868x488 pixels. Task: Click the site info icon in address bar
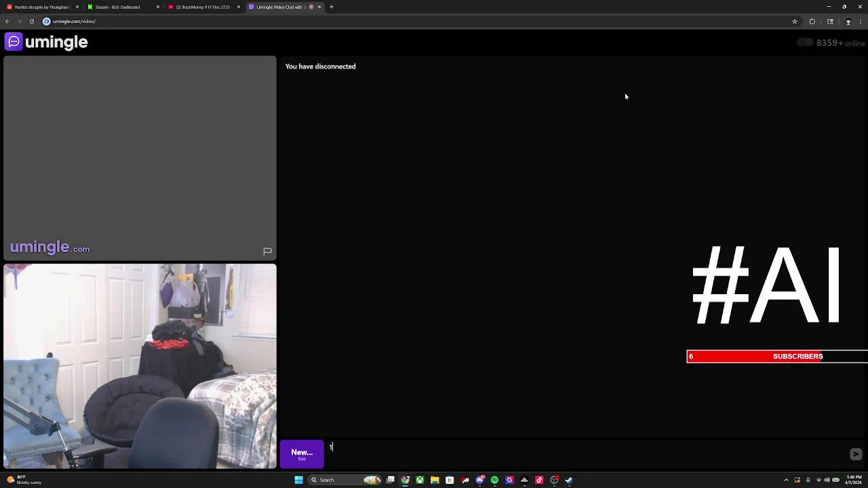[x=47, y=21]
